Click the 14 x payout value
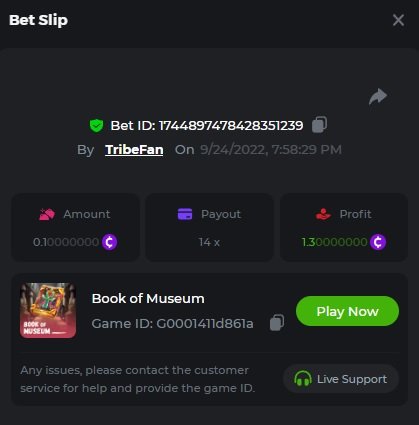This screenshot has width=419, height=425. click(209, 242)
